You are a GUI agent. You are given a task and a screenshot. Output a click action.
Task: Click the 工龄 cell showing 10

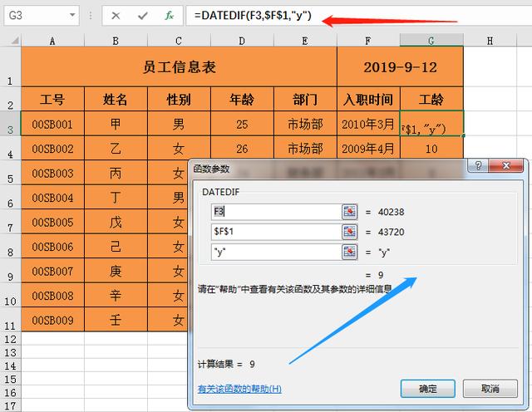[431, 148]
